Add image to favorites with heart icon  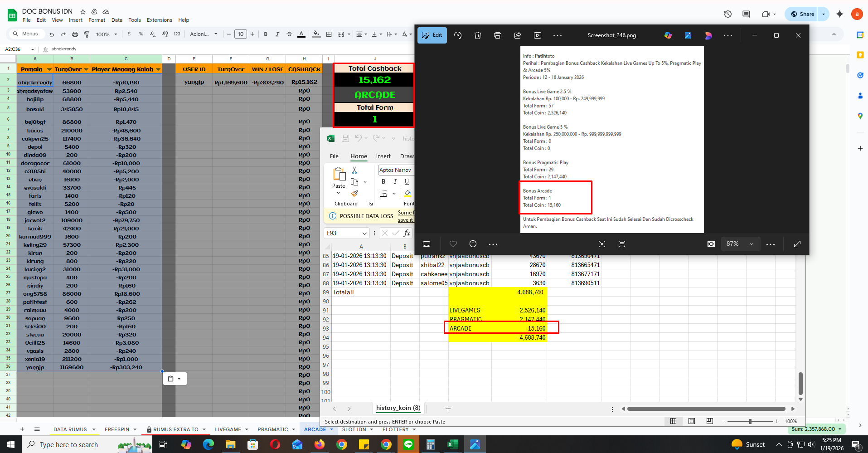(453, 244)
